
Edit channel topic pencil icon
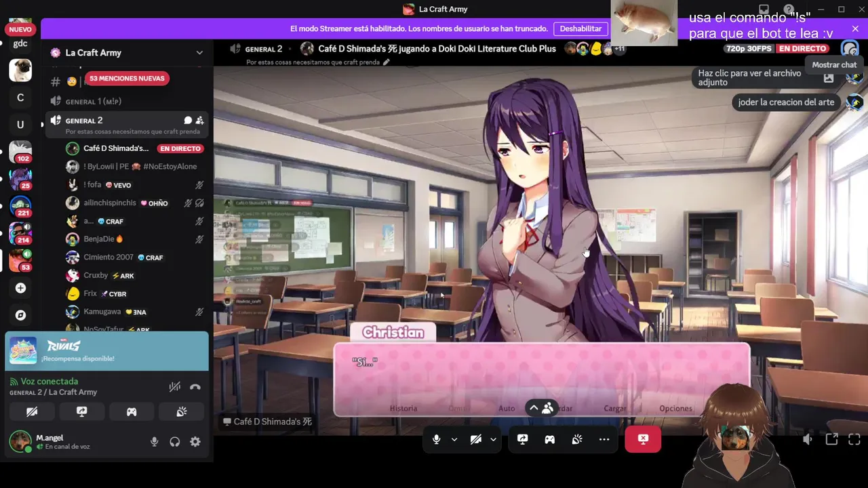pyautogui.click(x=387, y=62)
